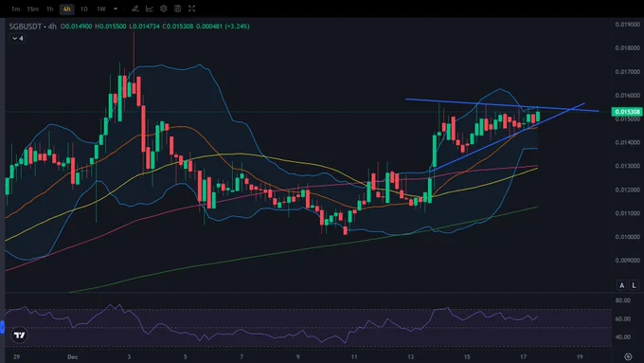This screenshot has height=363, width=644.
Task: Click the SGBUSDT symbol title
Action: point(26,27)
